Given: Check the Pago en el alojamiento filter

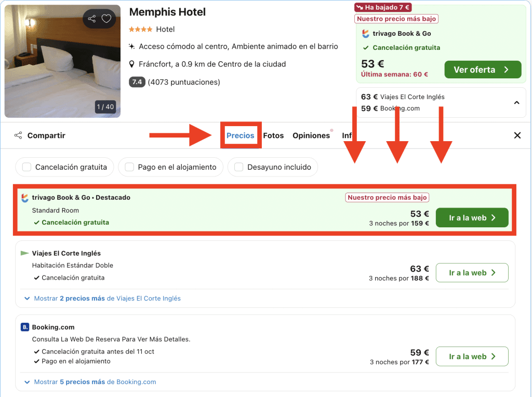Looking at the screenshot, I should tap(129, 167).
